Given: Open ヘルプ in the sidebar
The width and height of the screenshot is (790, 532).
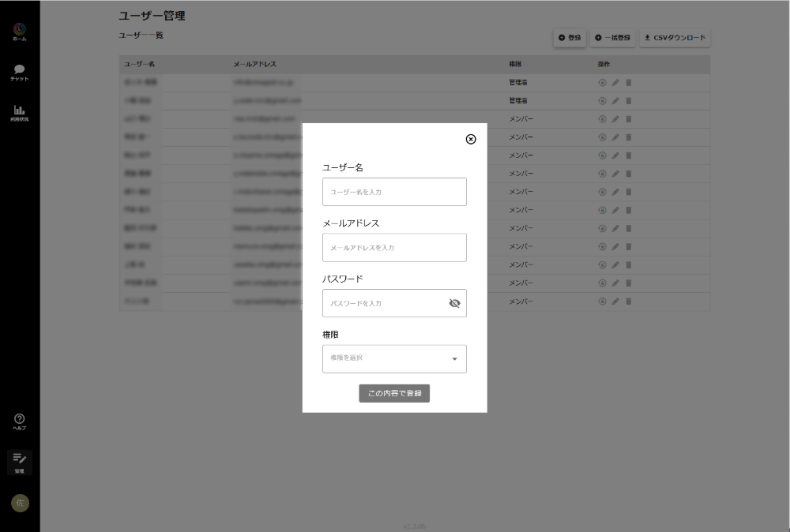Looking at the screenshot, I should tap(19, 421).
